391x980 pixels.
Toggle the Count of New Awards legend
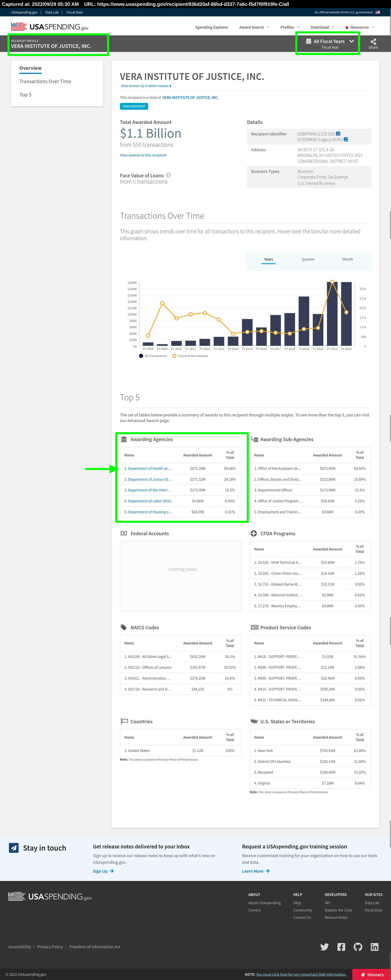[x=190, y=356]
